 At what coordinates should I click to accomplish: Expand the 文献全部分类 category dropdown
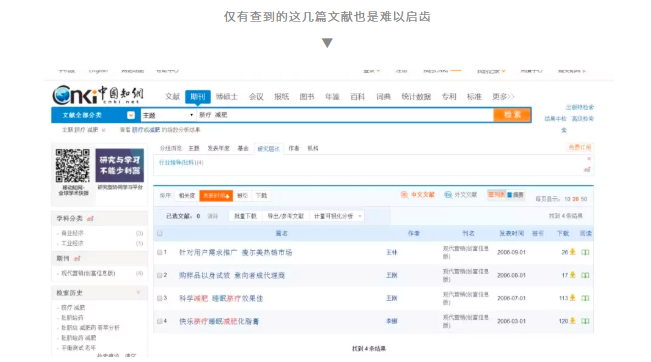coord(131,115)
